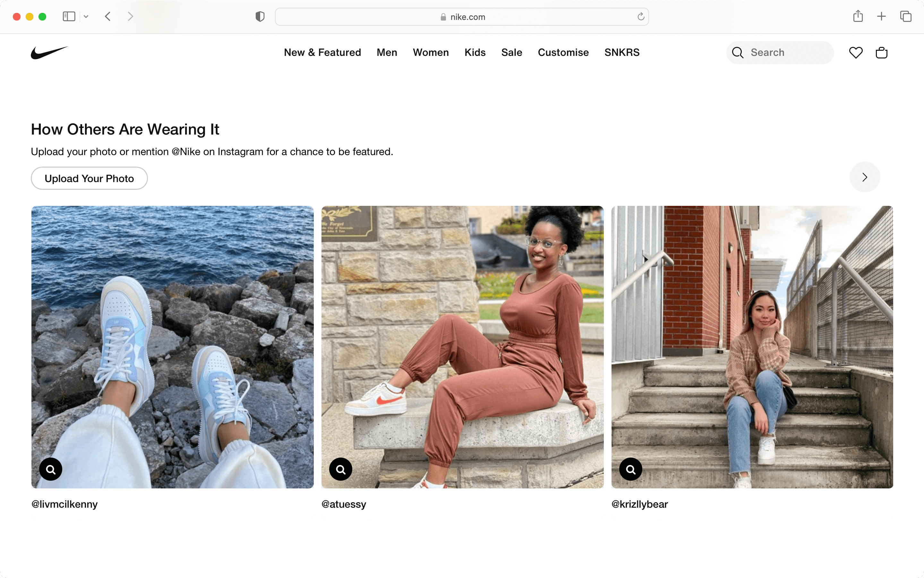Open the Favourites heart icon
The width and height of the screenshot is (924, 578).
pos(856,52)
